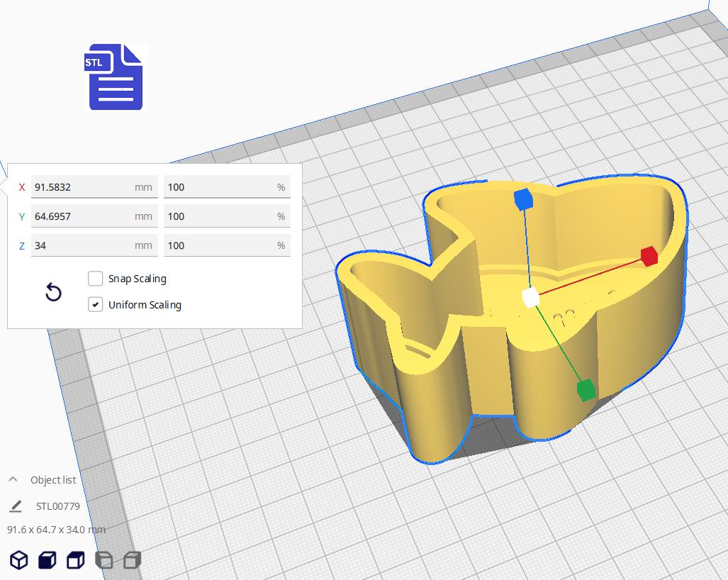This screenshot has height=580, width=728.
Task: Grab the green Y-axis scale handle
Action: pos(586,389)
